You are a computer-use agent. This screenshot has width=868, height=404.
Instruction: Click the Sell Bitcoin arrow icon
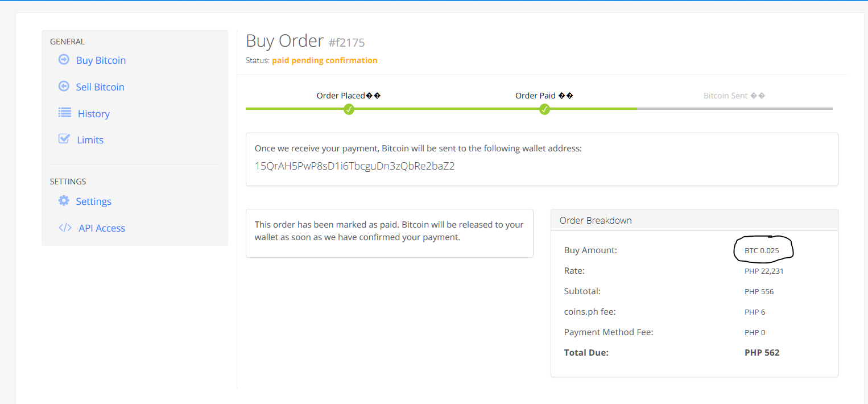(64, 86)
